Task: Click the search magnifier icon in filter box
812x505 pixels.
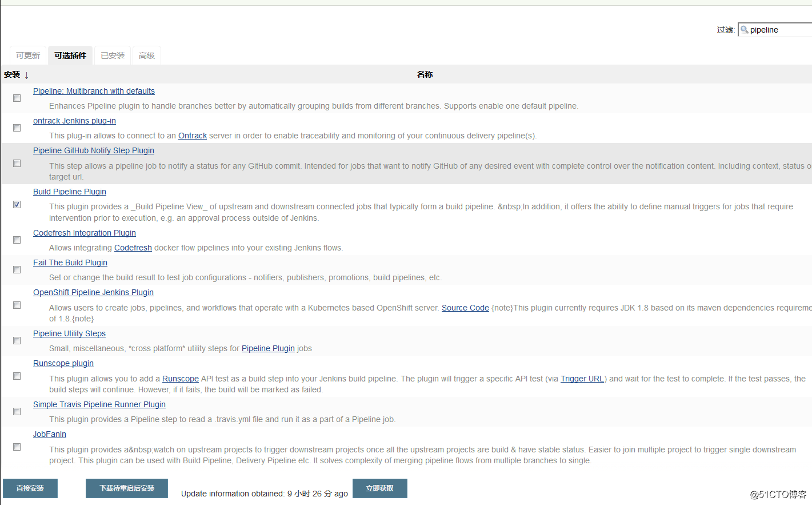Action: click(744, 30)
